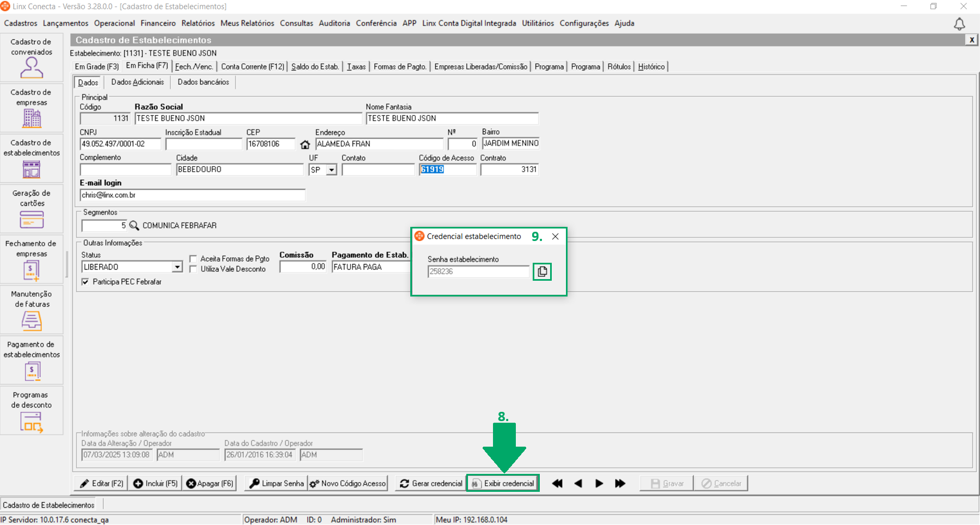Open the Financeiro menu
This screenshot has height=525, width=980.
pos(158,23)
